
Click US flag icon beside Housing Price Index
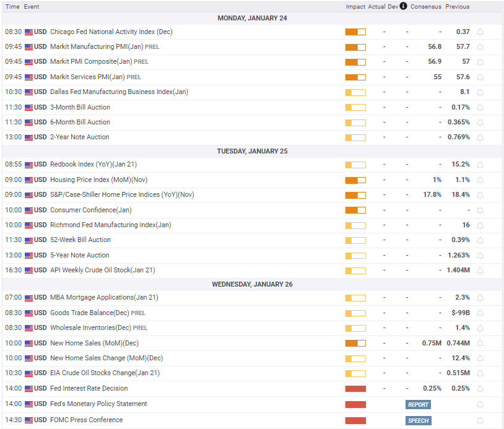click(28, 180)
